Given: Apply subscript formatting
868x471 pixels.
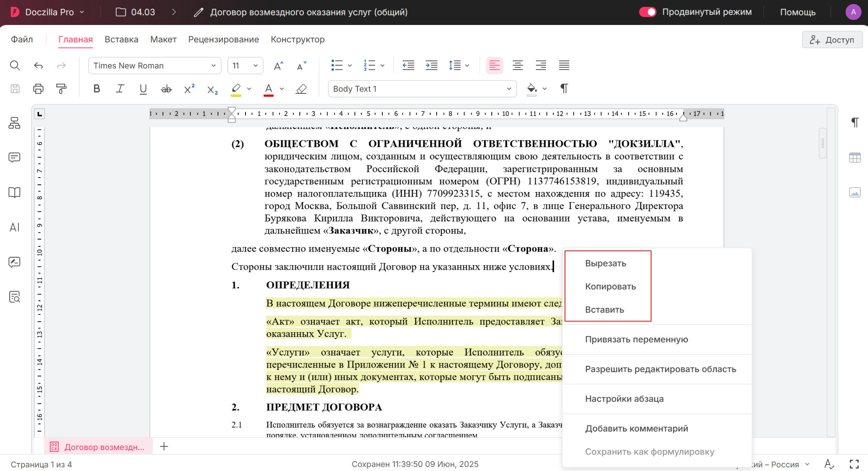Looking at the screenshot, I should click(212, 90).
